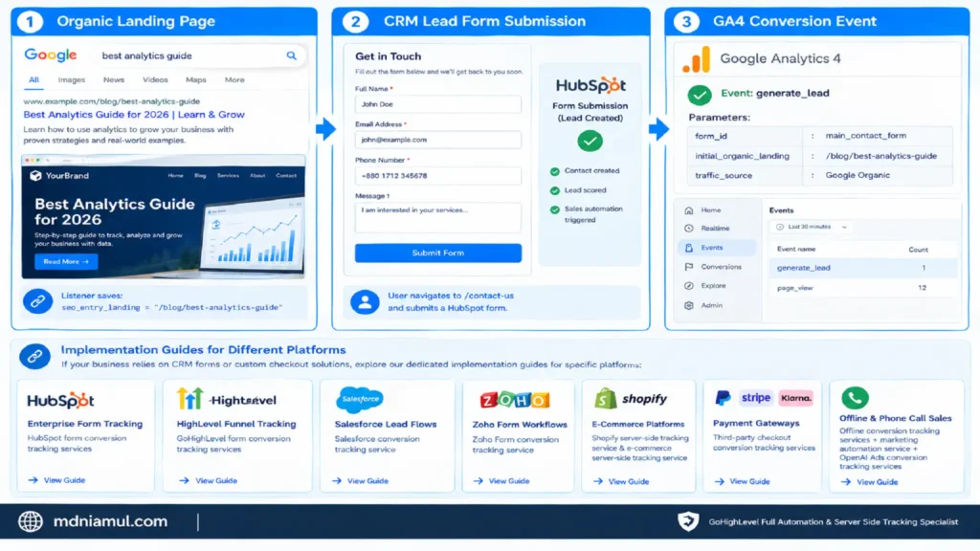980x551 pixels.
Task: Click the Conversions flag icon
Action: pyautogui.click(x=689, y=267)
